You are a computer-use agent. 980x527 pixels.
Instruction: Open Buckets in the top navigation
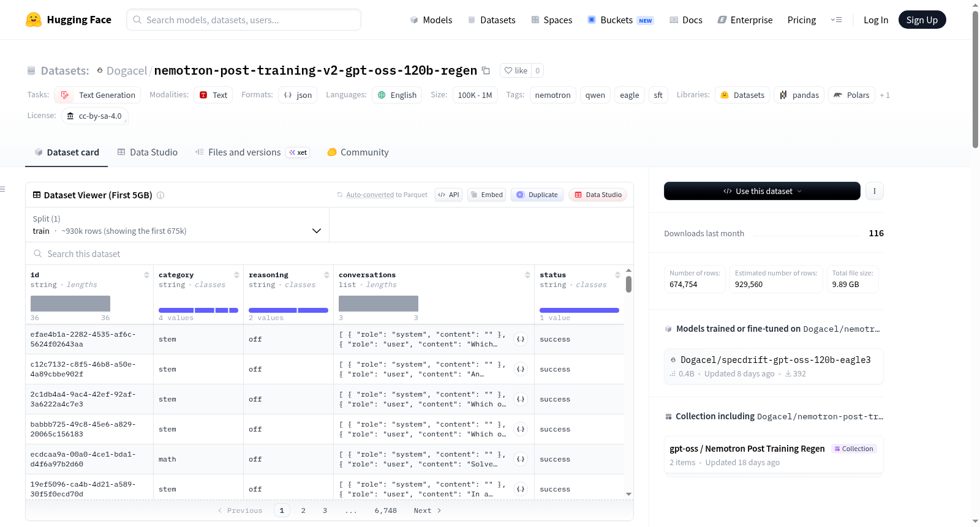pyautogui.click(x=620, y=20)
